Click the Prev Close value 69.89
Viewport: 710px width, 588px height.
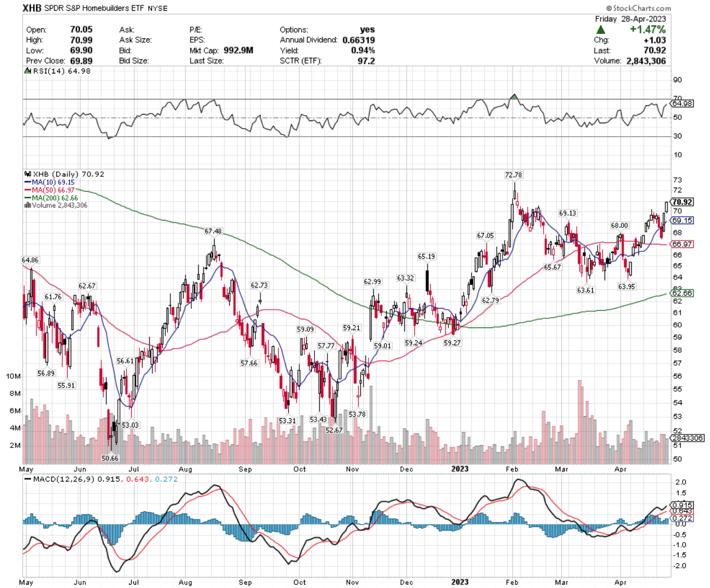[x=81, y=61]
